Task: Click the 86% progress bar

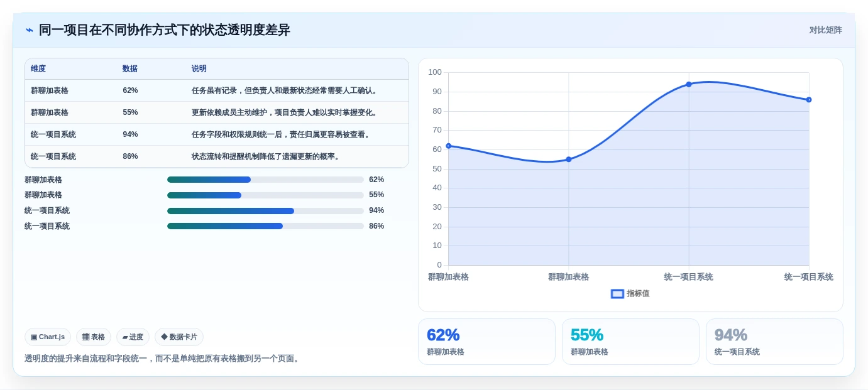Action: 265,226
